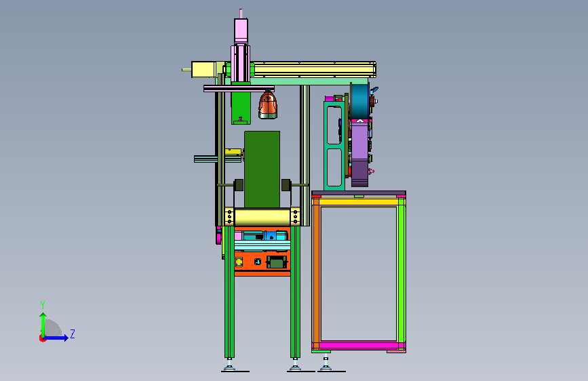Pick the bright green block under pink actuator

[x=241, y=104]
